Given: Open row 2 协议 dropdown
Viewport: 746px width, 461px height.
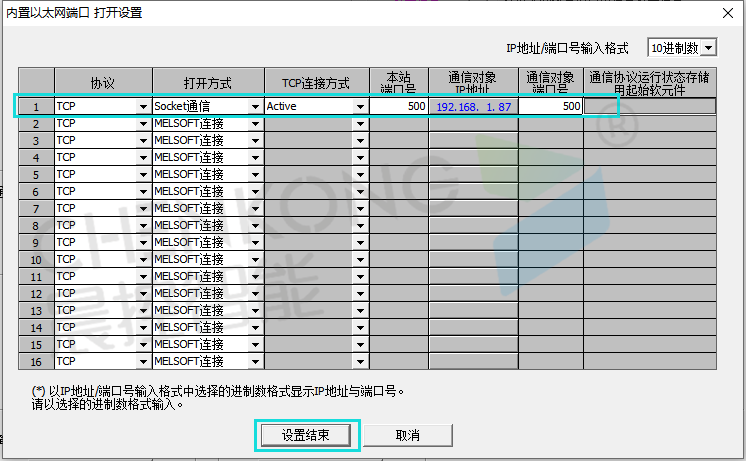Looking at the screenshot, I should (x=143, y=124).
